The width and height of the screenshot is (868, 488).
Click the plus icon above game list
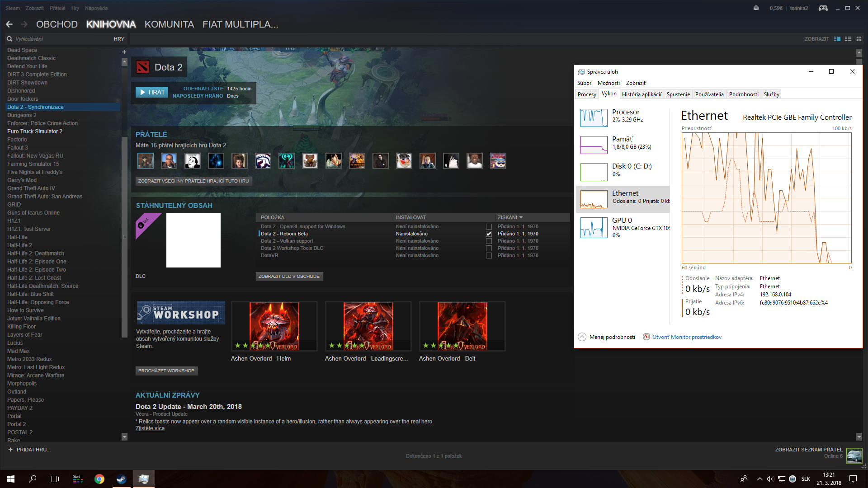coord(124,52)
